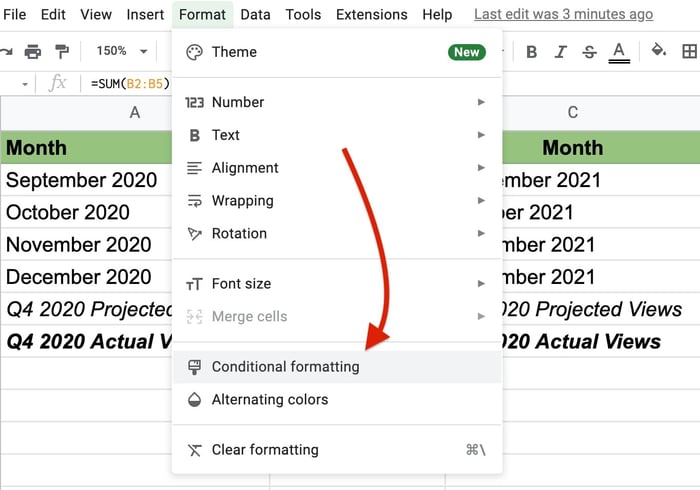The height and width of the screenshot is (490, 700).
Task: Click the Borders icon in toolbar
Action: tap(690, 51)
